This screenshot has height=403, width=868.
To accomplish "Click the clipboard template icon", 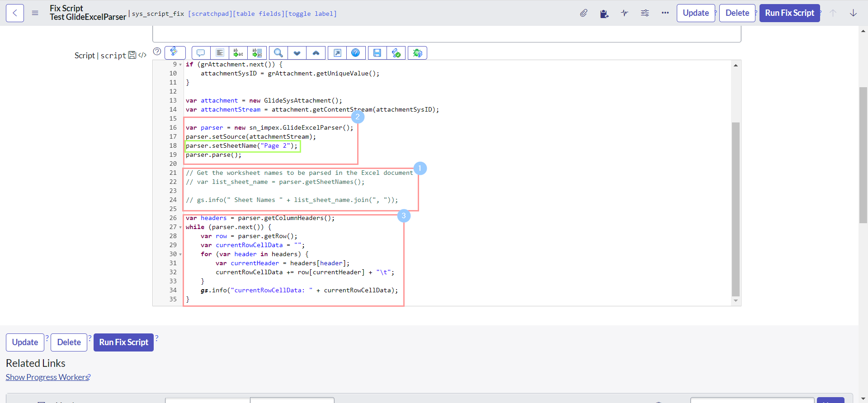I will [604, 13].
